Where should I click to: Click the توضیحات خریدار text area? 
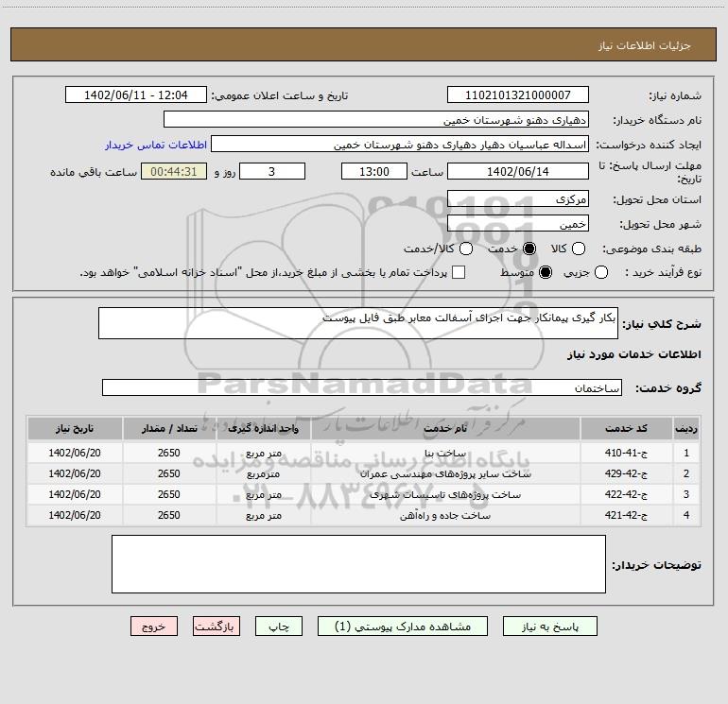point(358,564)
